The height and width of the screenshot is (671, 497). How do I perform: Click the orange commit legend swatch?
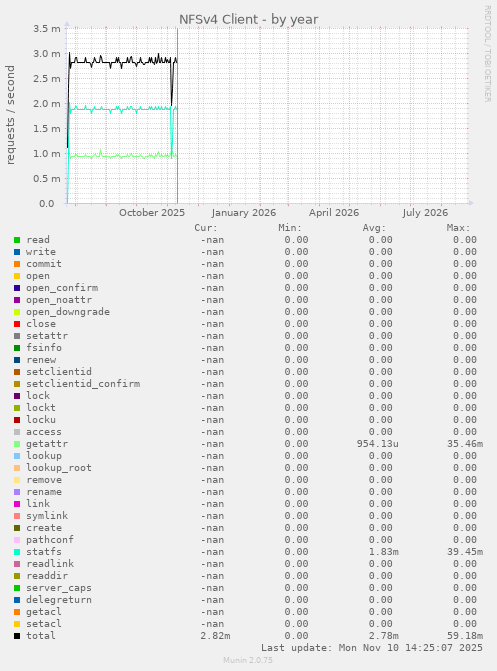click(17, 264)
